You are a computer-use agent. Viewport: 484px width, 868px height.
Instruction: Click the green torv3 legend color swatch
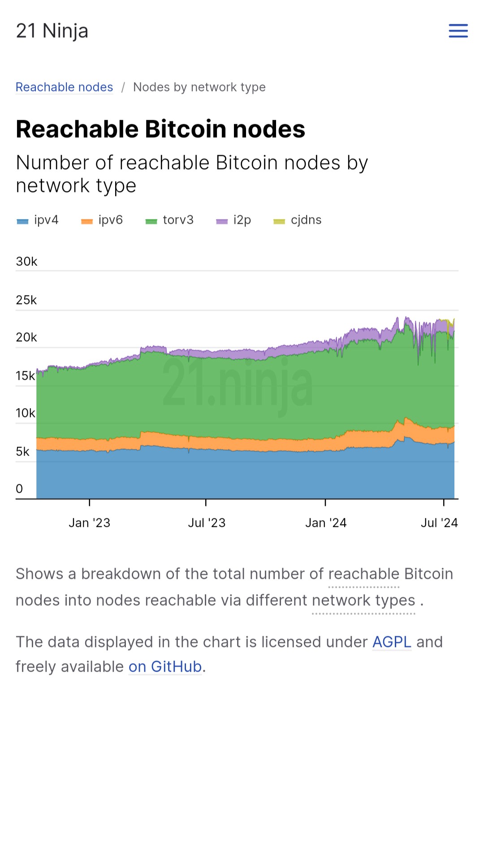click(151, 221)
